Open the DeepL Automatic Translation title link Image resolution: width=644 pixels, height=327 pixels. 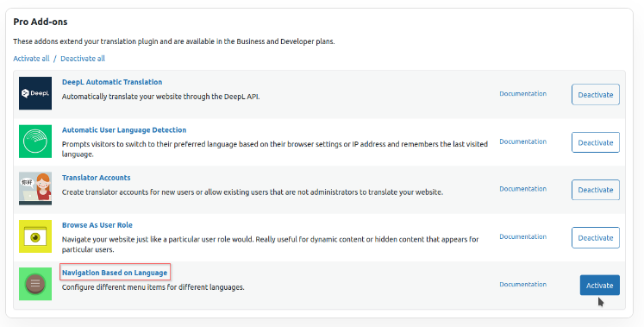112,82
